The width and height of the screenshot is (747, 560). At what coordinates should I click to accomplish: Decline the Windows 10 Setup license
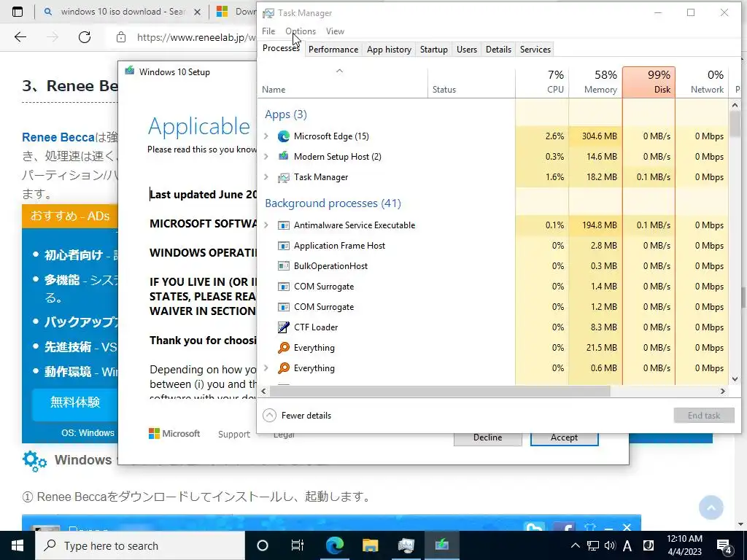click(487, 438)
